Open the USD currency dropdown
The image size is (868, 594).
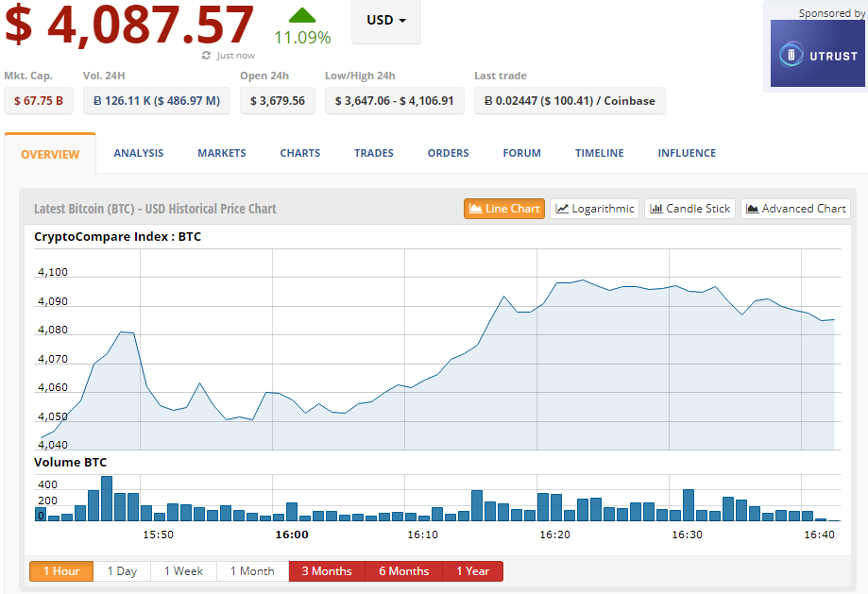pos(385,21)
